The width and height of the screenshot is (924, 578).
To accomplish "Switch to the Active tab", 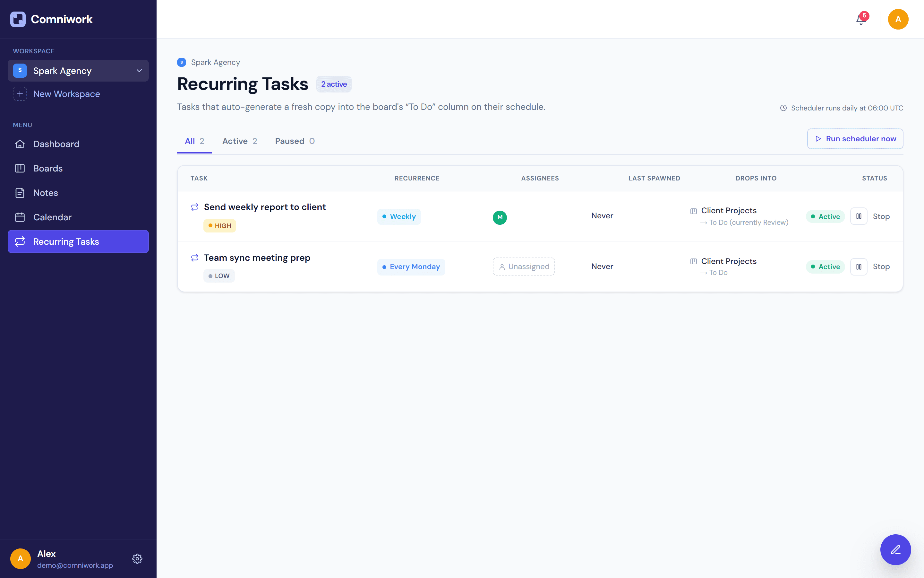I will 240,141.
